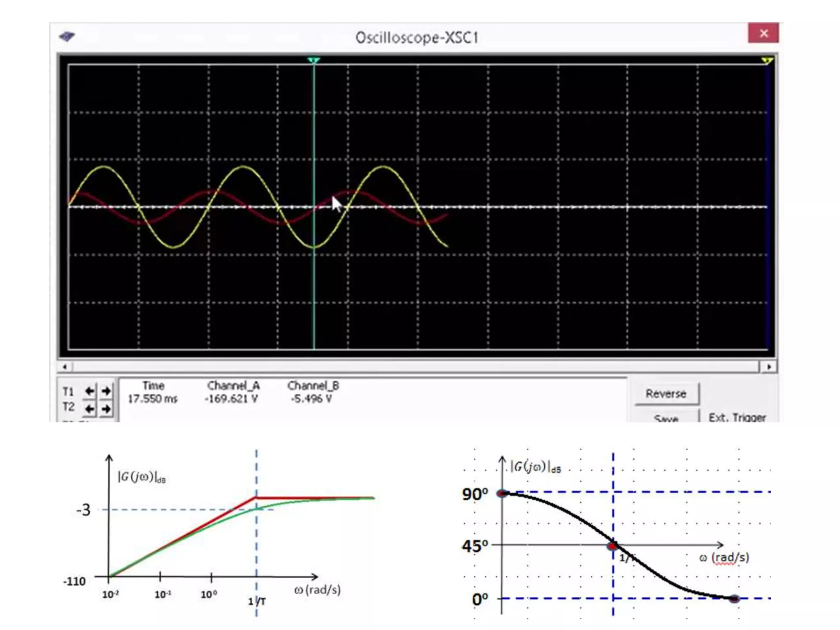Screen dimensions: 840x630
Task: Click the cyan T1 cursor marker triangle
Action: click(x=314, y=61)
